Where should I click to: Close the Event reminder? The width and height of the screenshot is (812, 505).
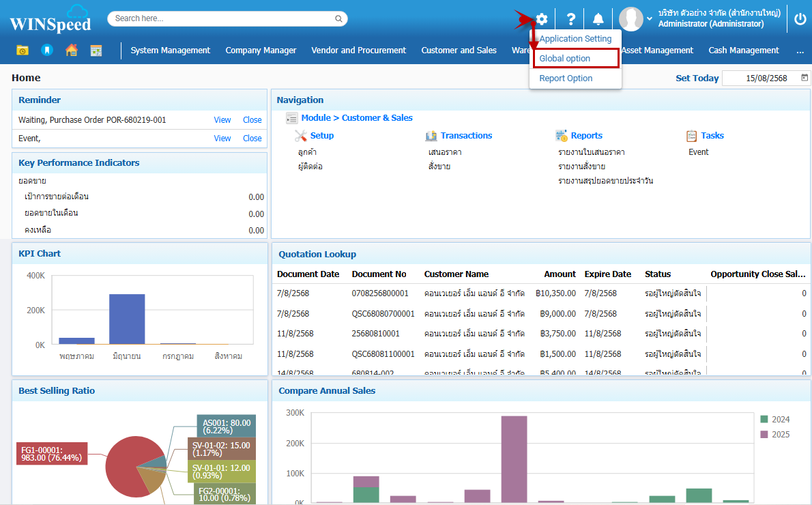pyautogui.click(x=252, y=139)
